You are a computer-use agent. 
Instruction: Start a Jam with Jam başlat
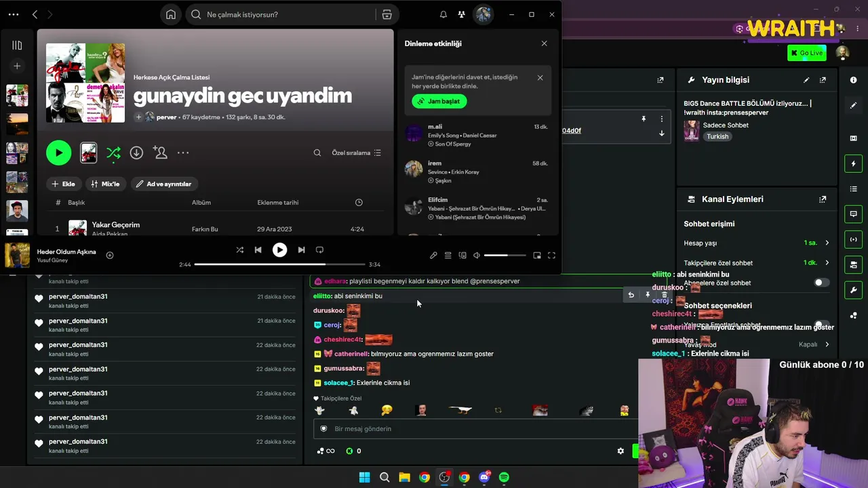click(439, 101)
